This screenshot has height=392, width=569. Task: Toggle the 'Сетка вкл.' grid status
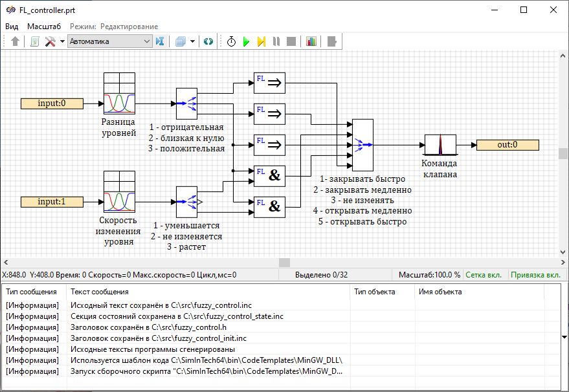tap(484, 275)
